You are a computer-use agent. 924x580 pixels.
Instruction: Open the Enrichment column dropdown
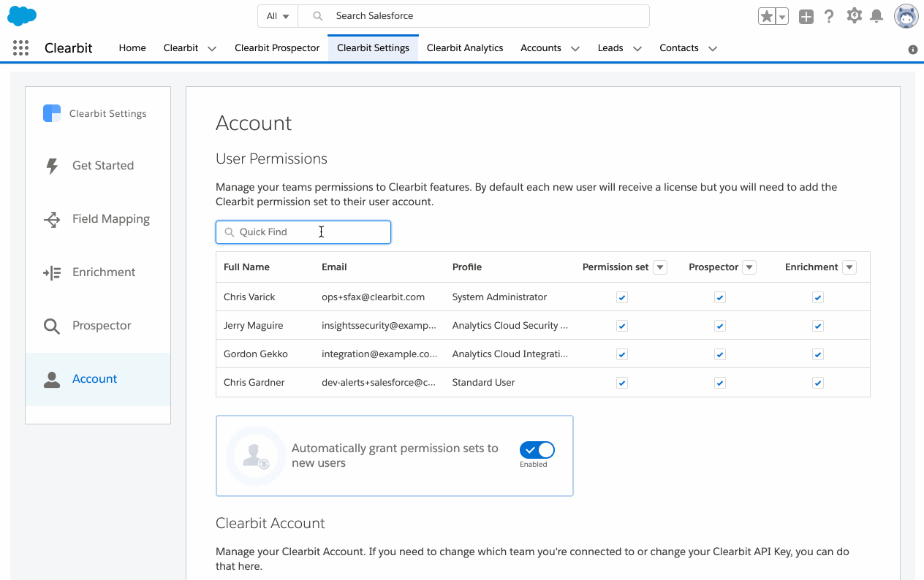click(x=849, y=267)
